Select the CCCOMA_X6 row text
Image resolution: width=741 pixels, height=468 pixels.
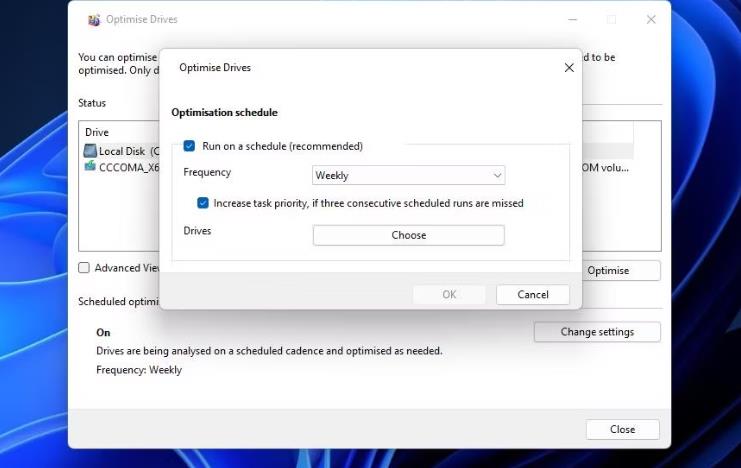[x=129, y=168]
